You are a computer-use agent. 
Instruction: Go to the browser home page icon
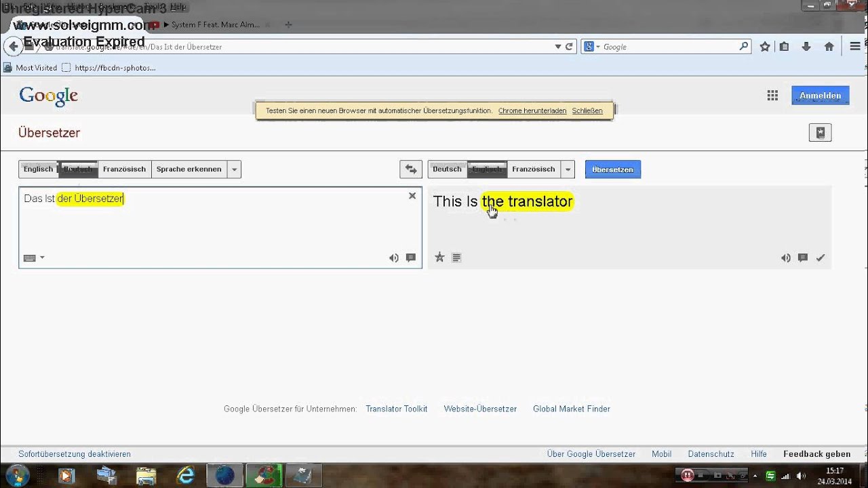point(829,47)
